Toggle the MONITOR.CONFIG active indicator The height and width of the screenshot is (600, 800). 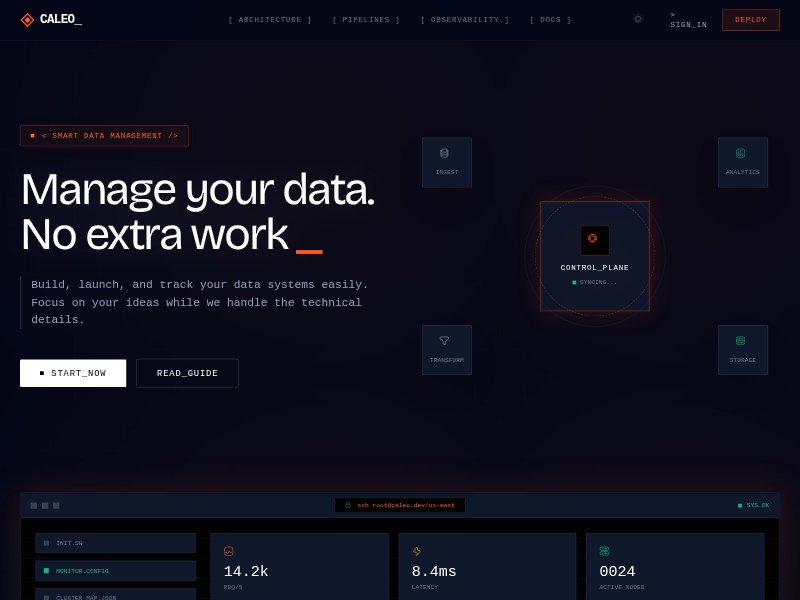[46, 570]
